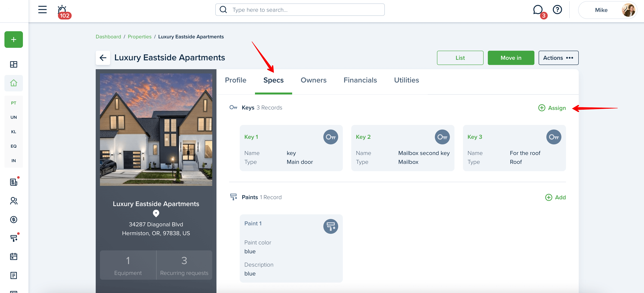Click the 'Main door' type value

click(x=300, y=162)
